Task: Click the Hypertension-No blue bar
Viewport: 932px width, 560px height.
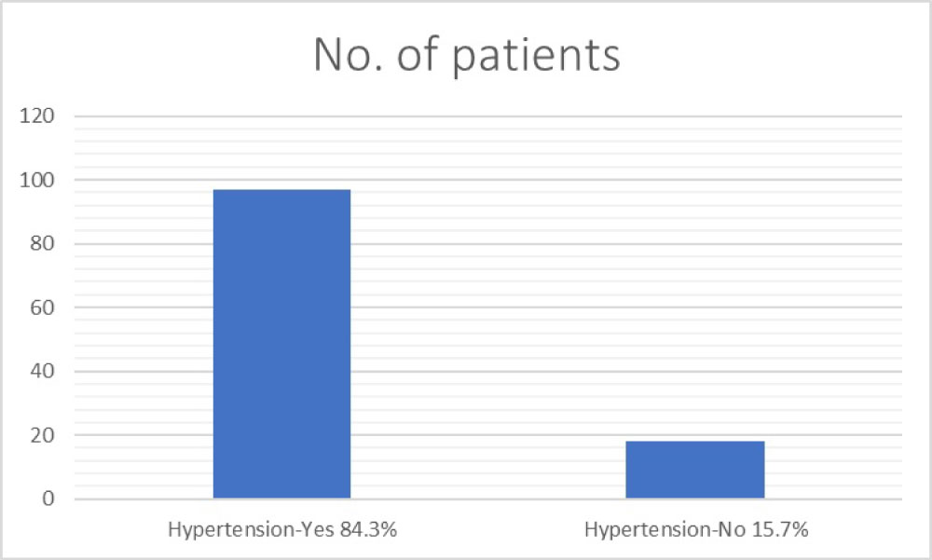Action: click(694, 471)
